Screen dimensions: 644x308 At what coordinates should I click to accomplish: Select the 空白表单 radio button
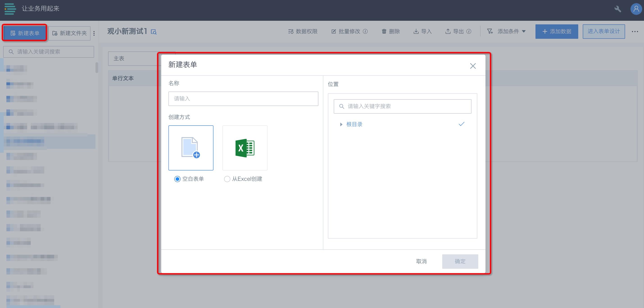point(177,179)
